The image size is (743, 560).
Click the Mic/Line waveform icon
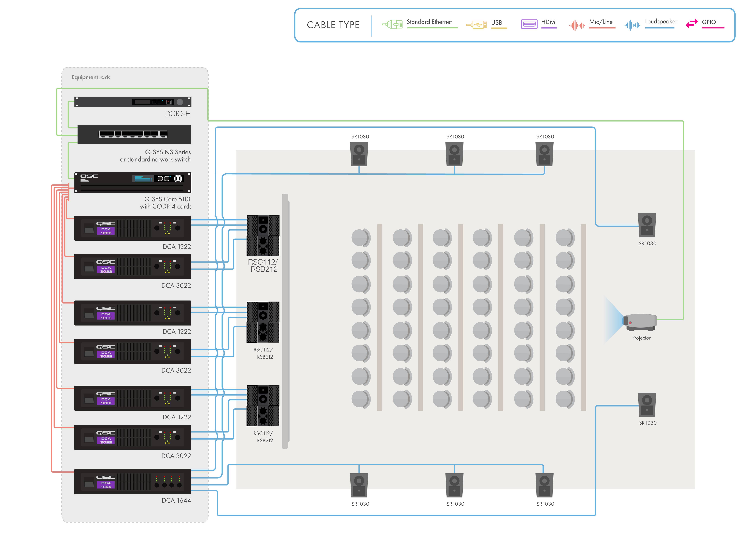(577, 25)
